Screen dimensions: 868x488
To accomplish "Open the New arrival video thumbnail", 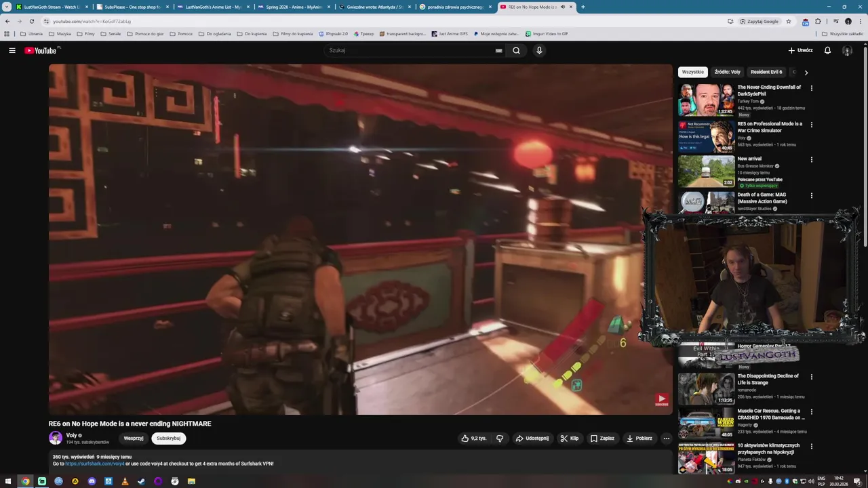I will pos(706,171).
